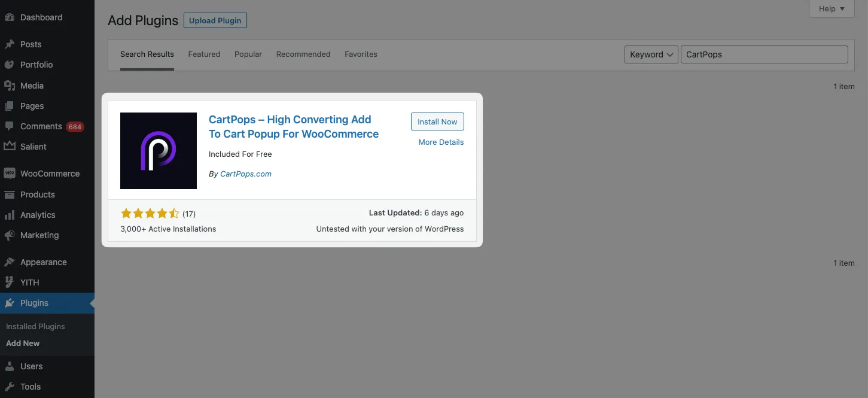868x398 pixels.
Task: Click the WooCommerce logo icon
Action: 10,174
